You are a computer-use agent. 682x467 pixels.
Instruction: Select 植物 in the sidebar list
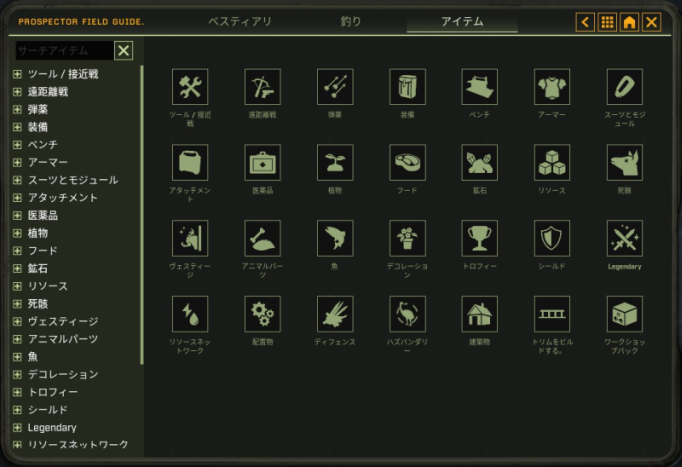[x=38, y=233]
